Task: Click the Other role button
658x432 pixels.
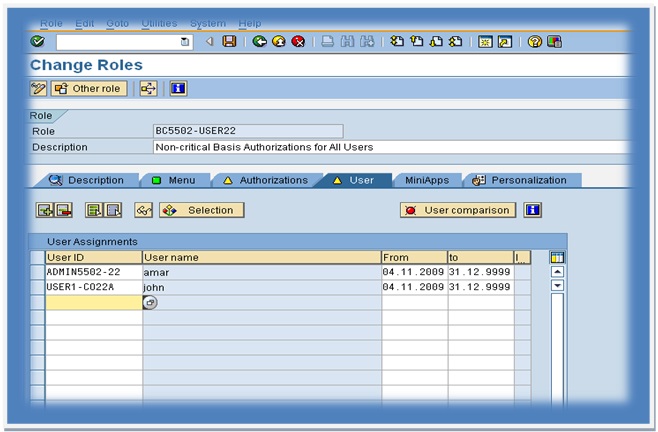Action: 89,89
